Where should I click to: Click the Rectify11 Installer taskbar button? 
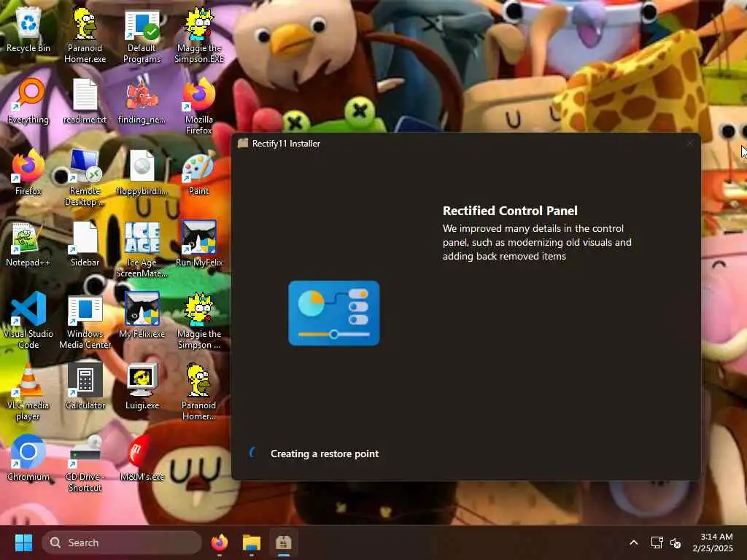tap(284, 542)
